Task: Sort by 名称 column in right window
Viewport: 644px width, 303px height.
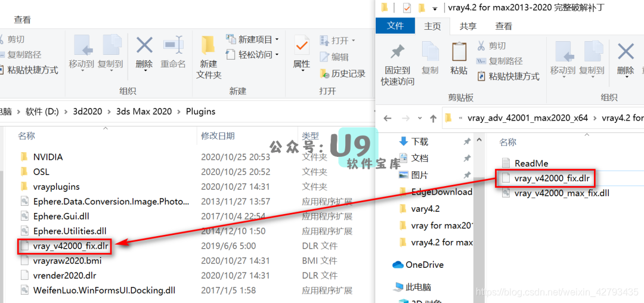Action: coord(507,142)
